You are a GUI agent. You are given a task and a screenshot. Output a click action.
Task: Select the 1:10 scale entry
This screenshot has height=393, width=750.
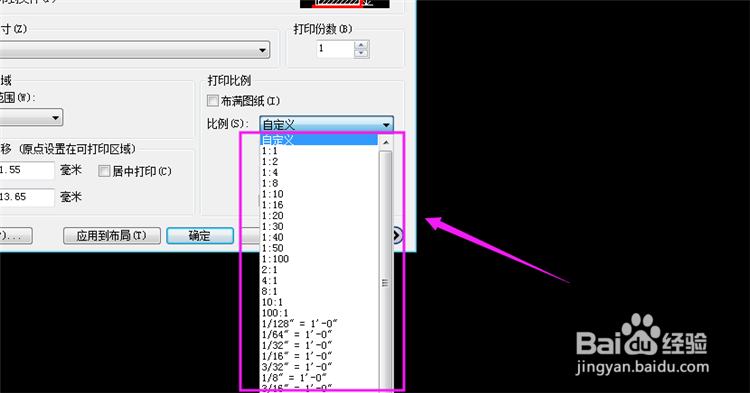319,194
